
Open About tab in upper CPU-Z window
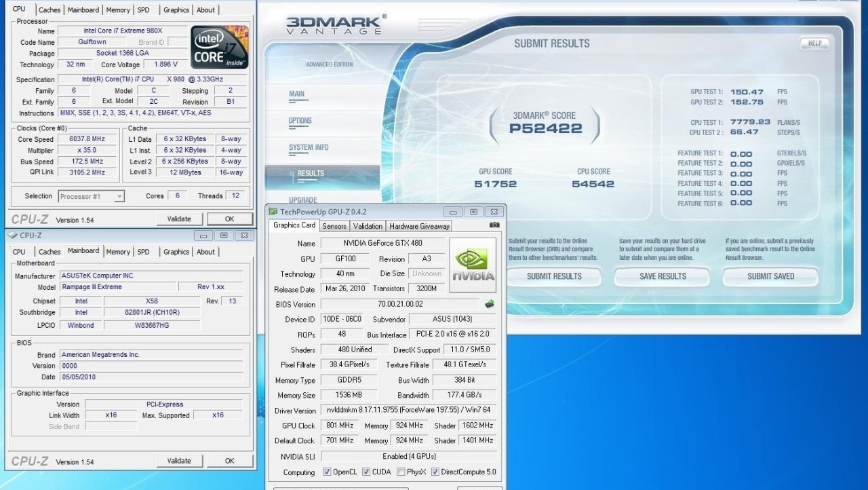pos(206,10)
